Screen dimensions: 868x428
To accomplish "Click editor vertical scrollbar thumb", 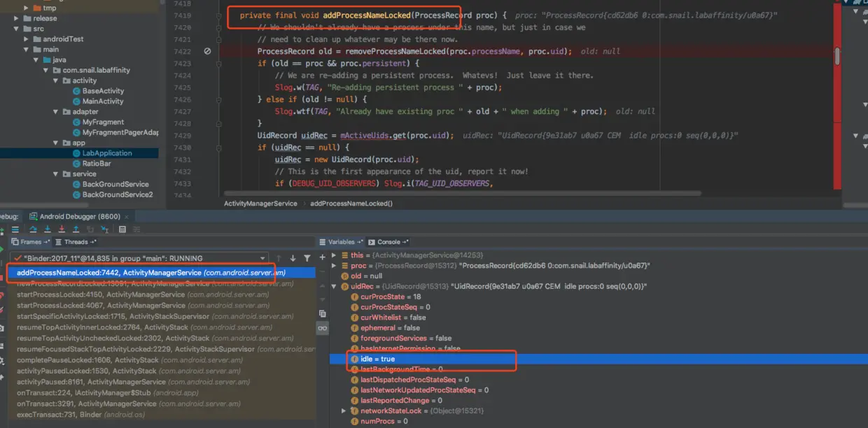I will click(837, 56).
